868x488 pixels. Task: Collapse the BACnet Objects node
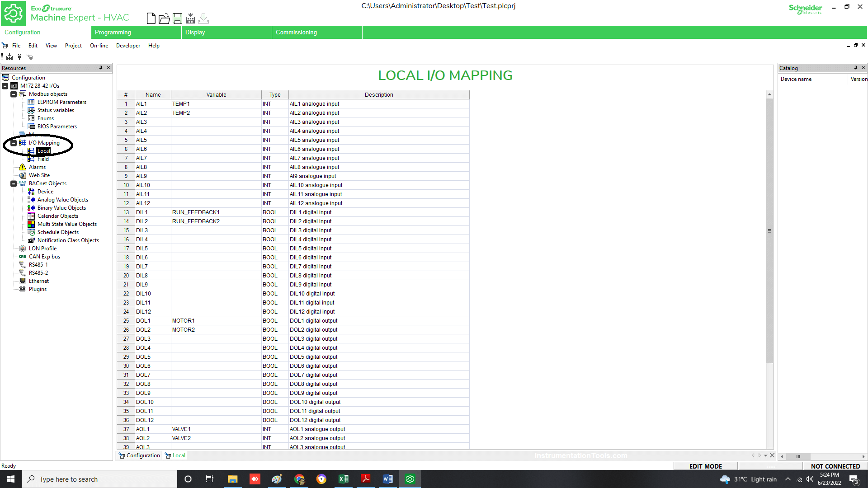click(x=14, y=183)
